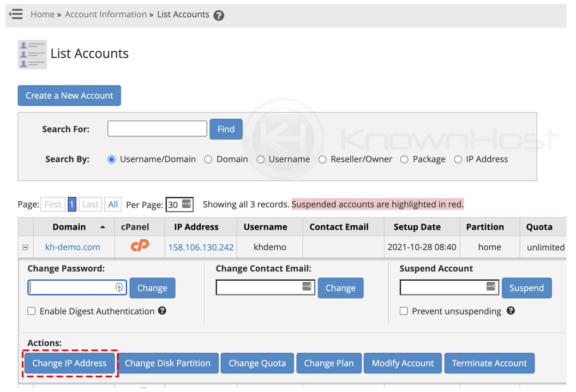Collapse the kh-demo.com account details row

[x=25, y=246]
